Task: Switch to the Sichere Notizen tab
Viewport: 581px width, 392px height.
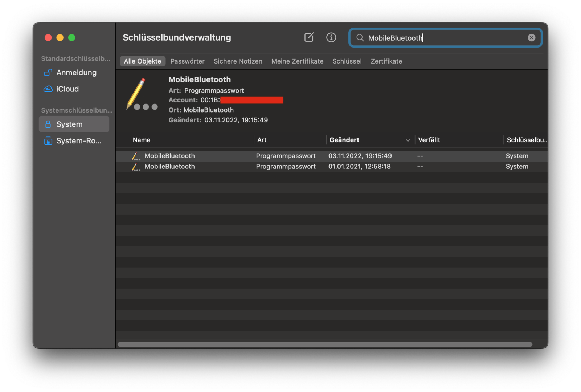Action: point(238,61)
